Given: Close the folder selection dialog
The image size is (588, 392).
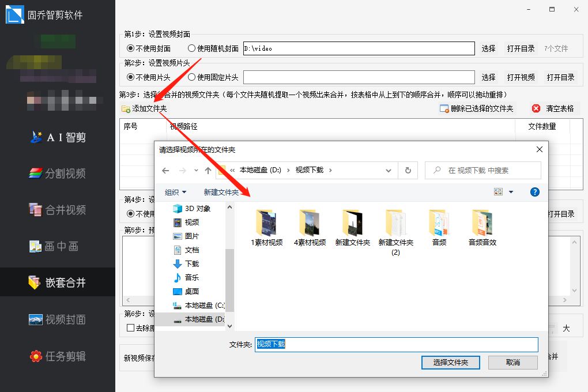Looking at the screenshot, I should coord(539,149).
